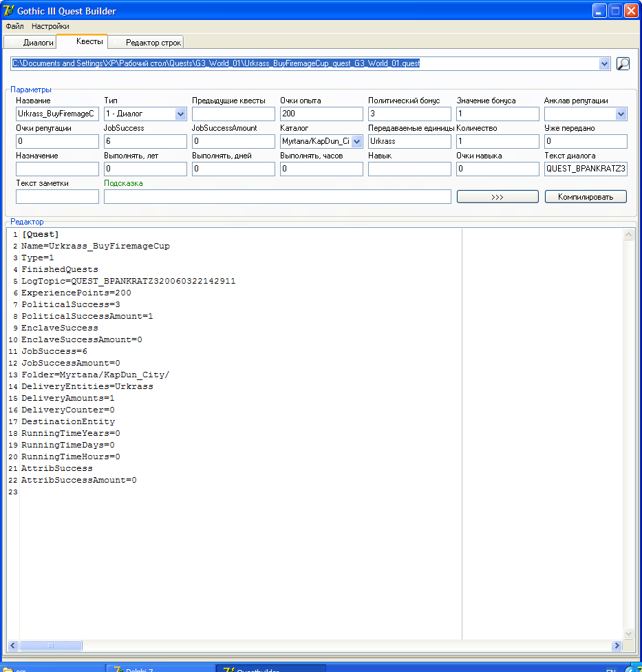Click the DestinationEntity line in editor
This screenshot has width=642, height=672.
[68, 421]
